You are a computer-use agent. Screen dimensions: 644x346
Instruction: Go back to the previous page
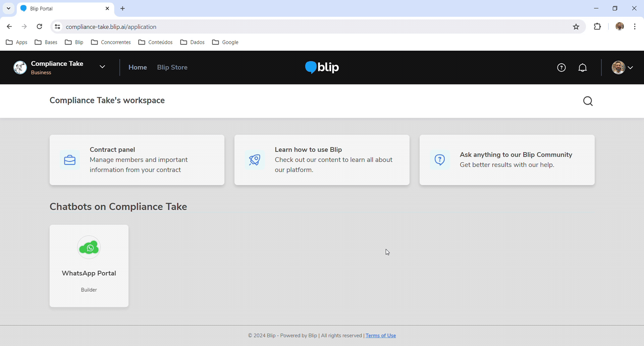[9, 26]
